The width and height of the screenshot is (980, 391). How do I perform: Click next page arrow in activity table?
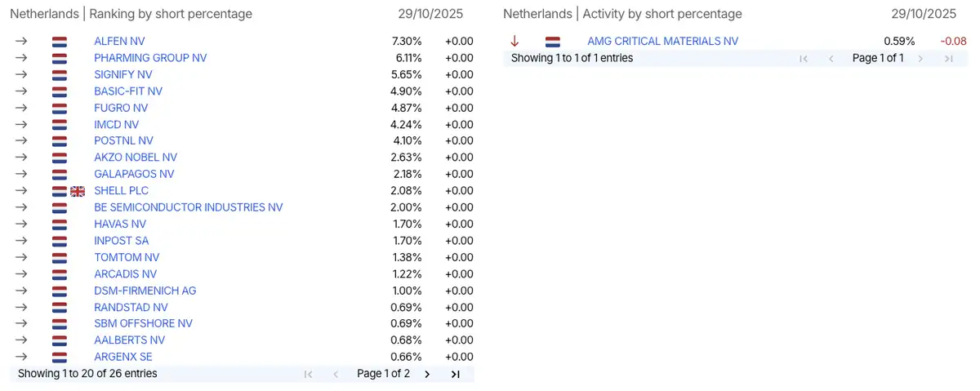coord(920,58)
